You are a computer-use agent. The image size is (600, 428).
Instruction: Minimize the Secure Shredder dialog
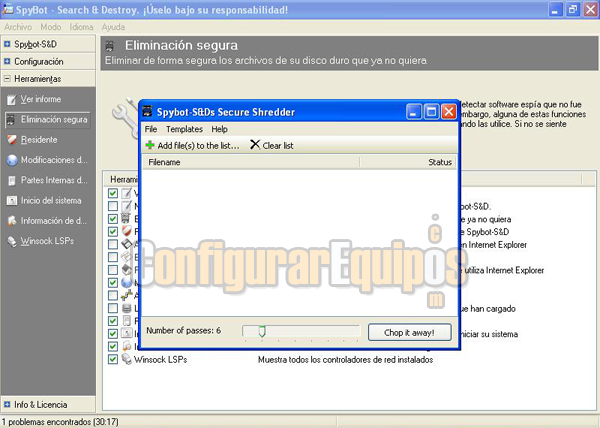[414, 112]
